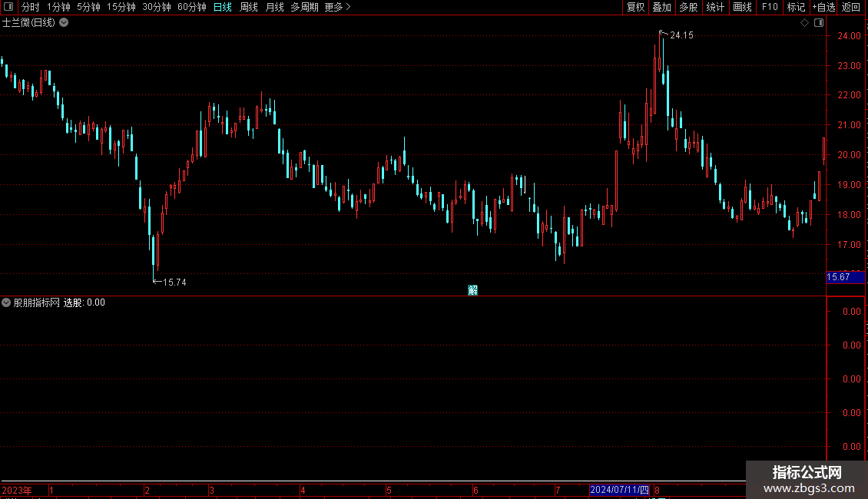Open the 统计 statistics tool
The image size is (868, 499).
tap(715, 7)
